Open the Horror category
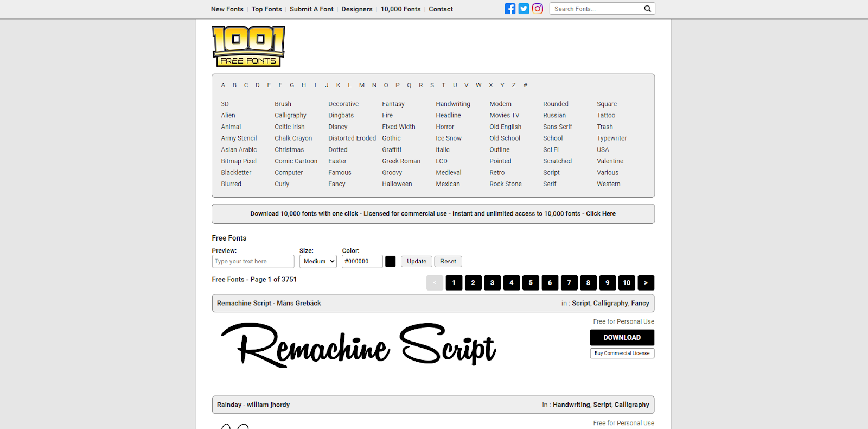The height and width of the screenshot is (429, 868). 445,127
